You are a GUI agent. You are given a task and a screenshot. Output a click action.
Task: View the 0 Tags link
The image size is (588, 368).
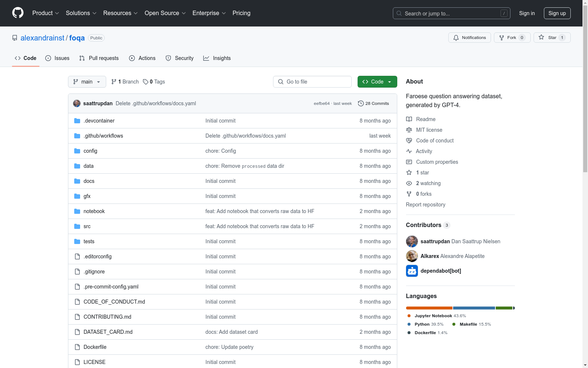click(154, 82)
